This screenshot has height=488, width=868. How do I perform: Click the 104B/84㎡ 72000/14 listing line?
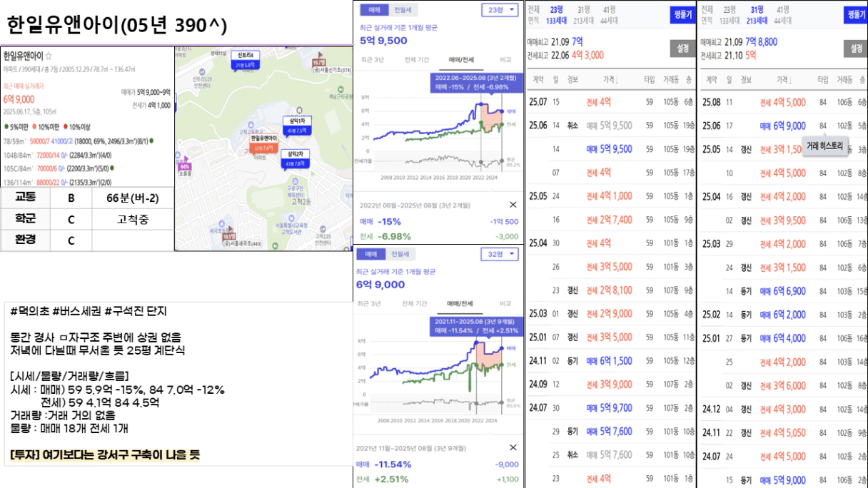pos(57,153)
